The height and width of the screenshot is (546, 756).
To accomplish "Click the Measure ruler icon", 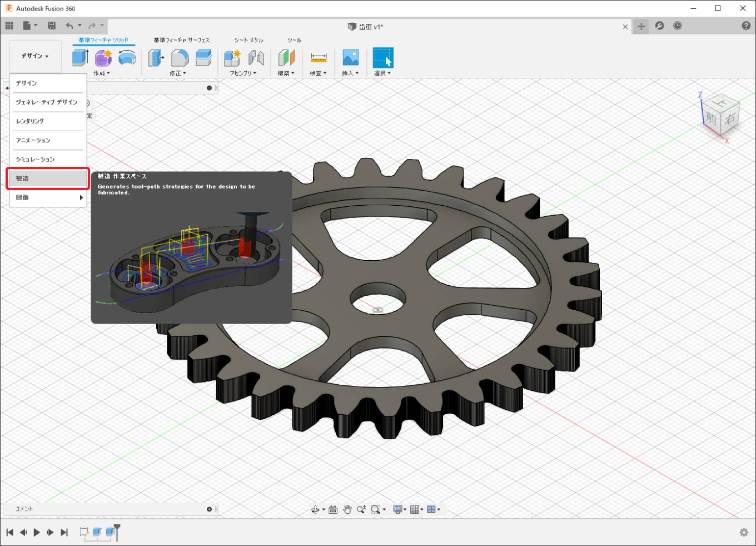I will [x=319, y=57].
